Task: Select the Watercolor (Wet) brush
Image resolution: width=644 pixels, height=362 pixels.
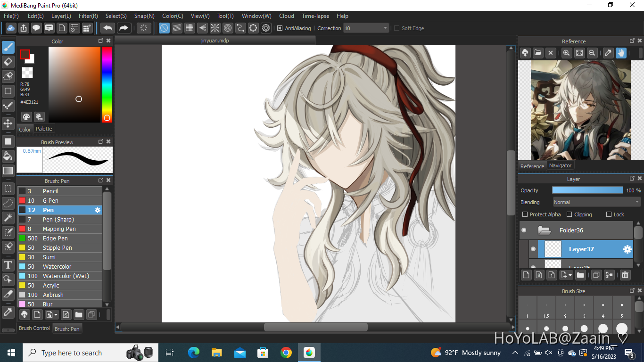Action: [66, 276]
